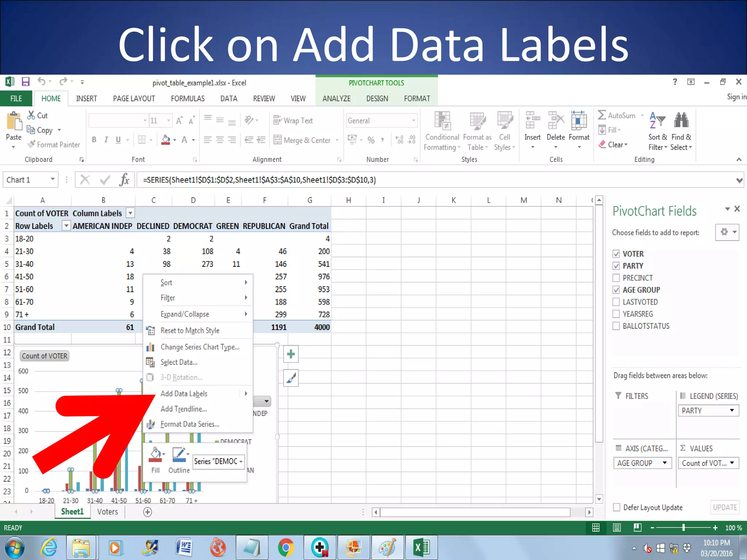Check the BALLOTSTATUS field

pos(616,326)
